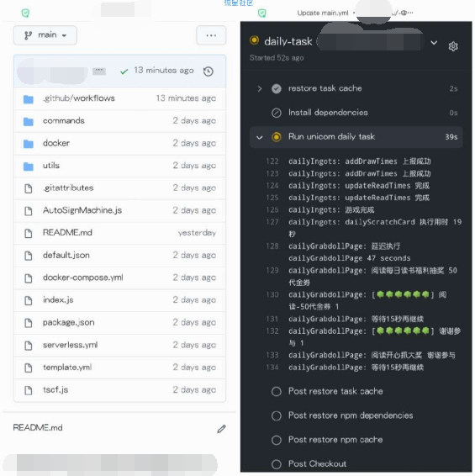Expand the restore task cache step
The height and width of the screenshot is (476, 475).
(x=259, y=88)
